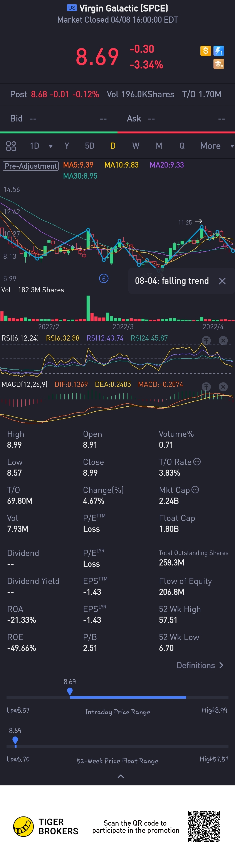The width and height of the screenshot is (235, 868).
Task: Tap the ROE -49.66% value
Action: point(22,648)
